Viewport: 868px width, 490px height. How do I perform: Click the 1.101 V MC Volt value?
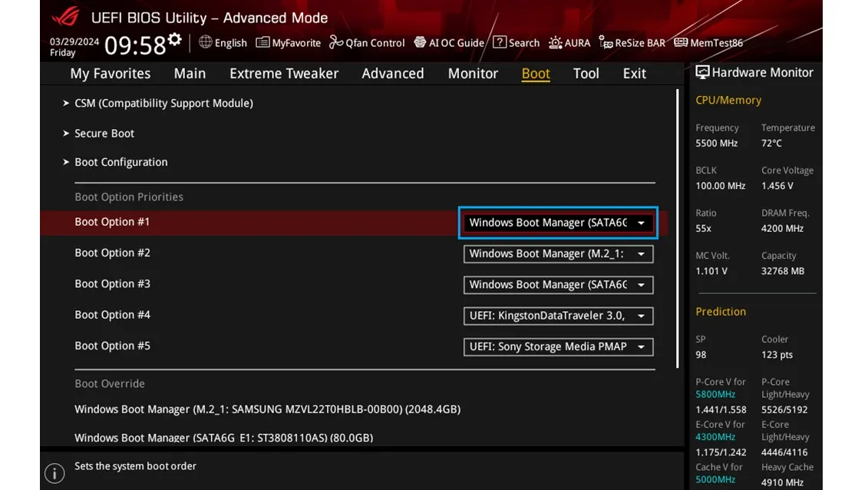click(711, 271)
